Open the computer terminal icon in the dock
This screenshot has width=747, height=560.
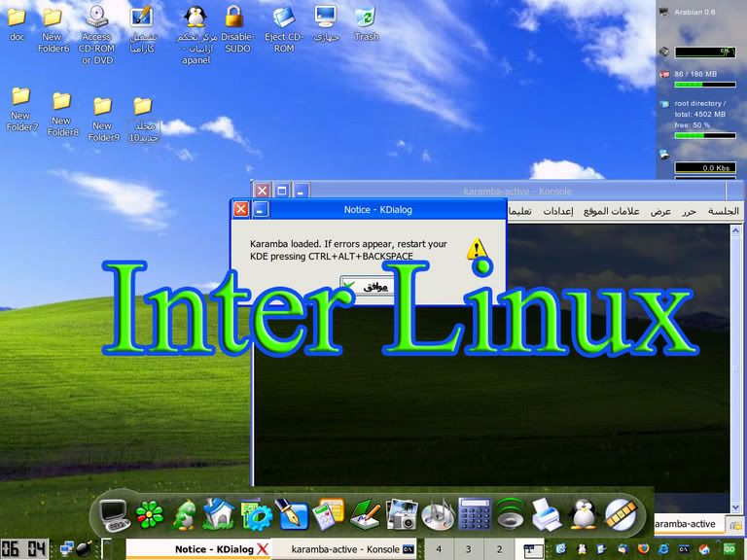115,514
